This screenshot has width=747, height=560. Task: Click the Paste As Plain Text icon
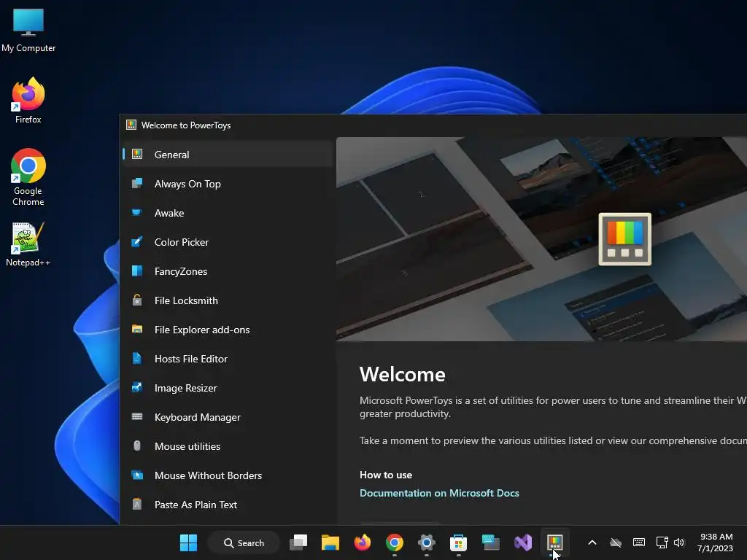[137, 504]
